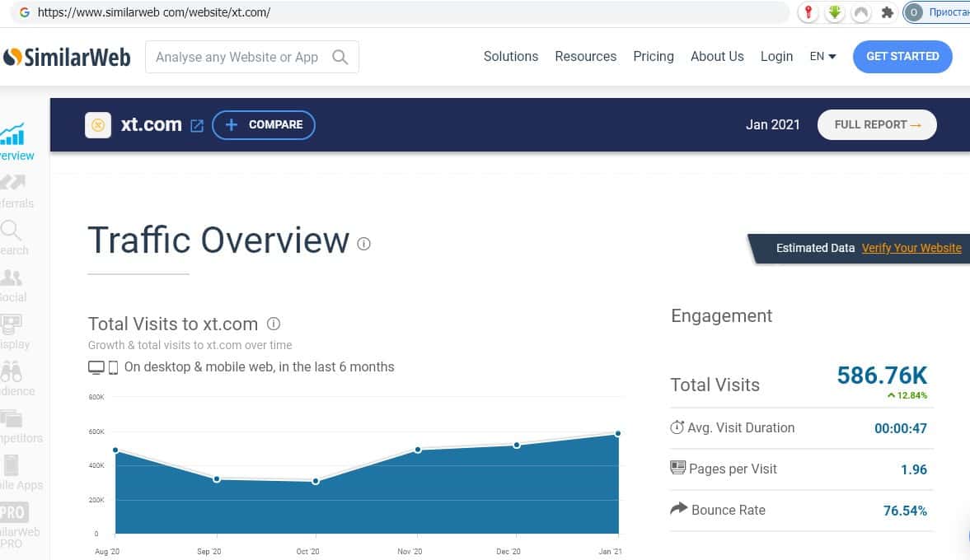This screenshot has height=560, width=970.
Task: Click the COMPARE button
Action: 264,125
